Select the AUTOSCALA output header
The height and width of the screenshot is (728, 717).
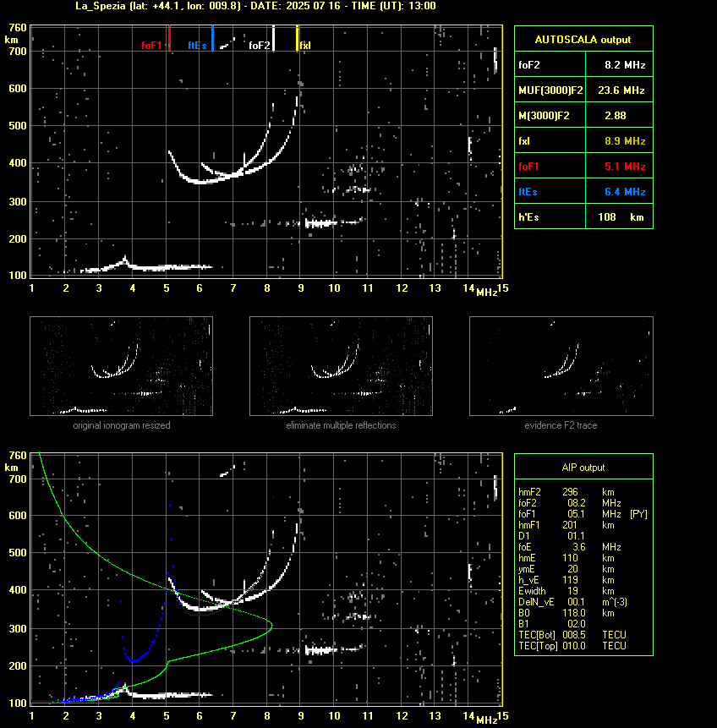(x=583, y=40)
